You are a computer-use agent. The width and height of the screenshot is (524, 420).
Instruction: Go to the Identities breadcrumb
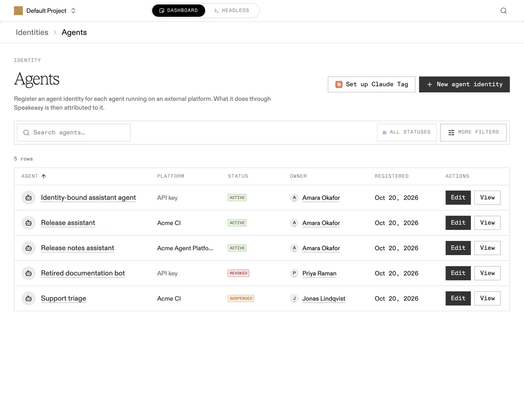[32, 32]
